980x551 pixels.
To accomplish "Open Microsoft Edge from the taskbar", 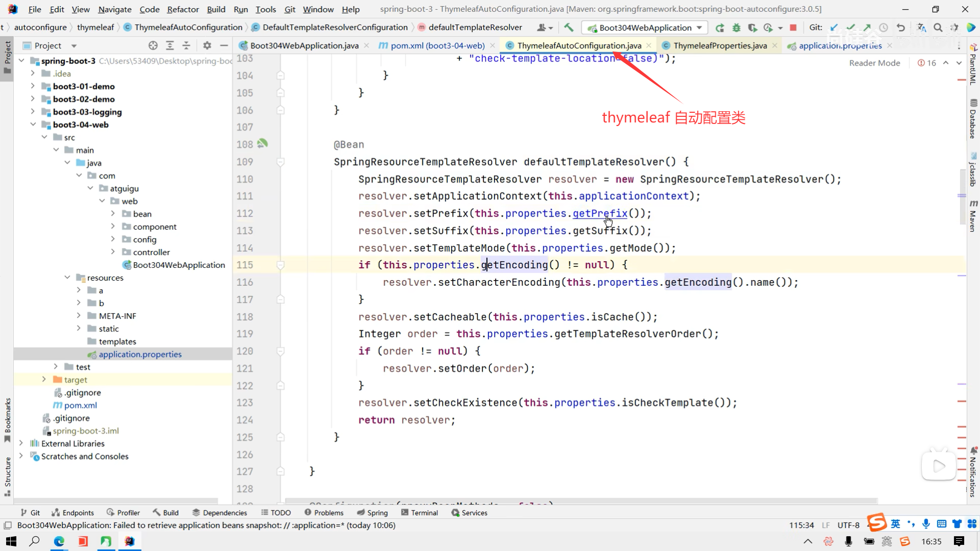I will [x=59, y=541].
